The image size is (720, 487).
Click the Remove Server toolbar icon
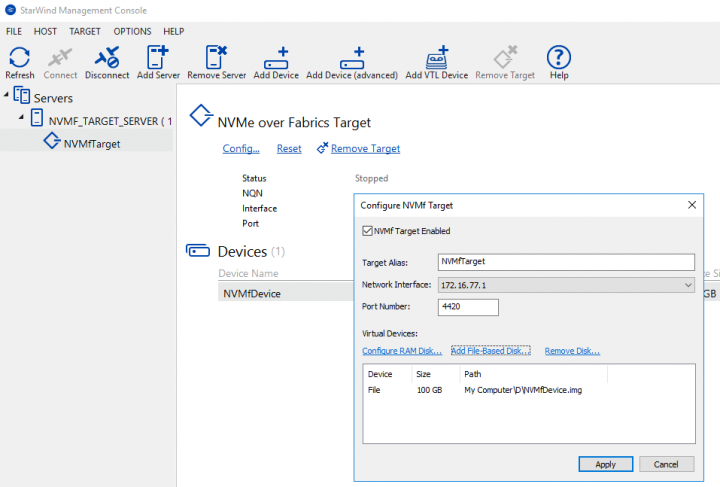tap(216, 57)
